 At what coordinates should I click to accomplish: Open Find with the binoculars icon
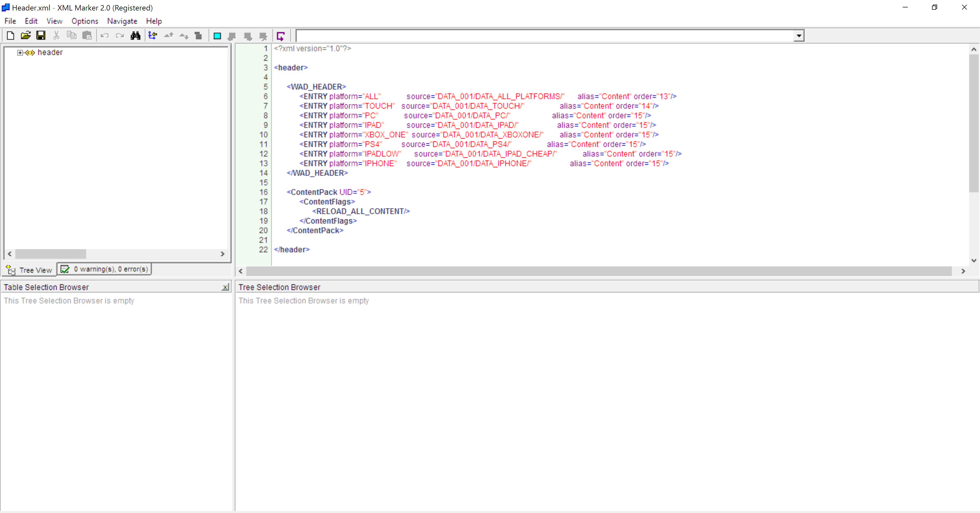[x=136, y=36]
